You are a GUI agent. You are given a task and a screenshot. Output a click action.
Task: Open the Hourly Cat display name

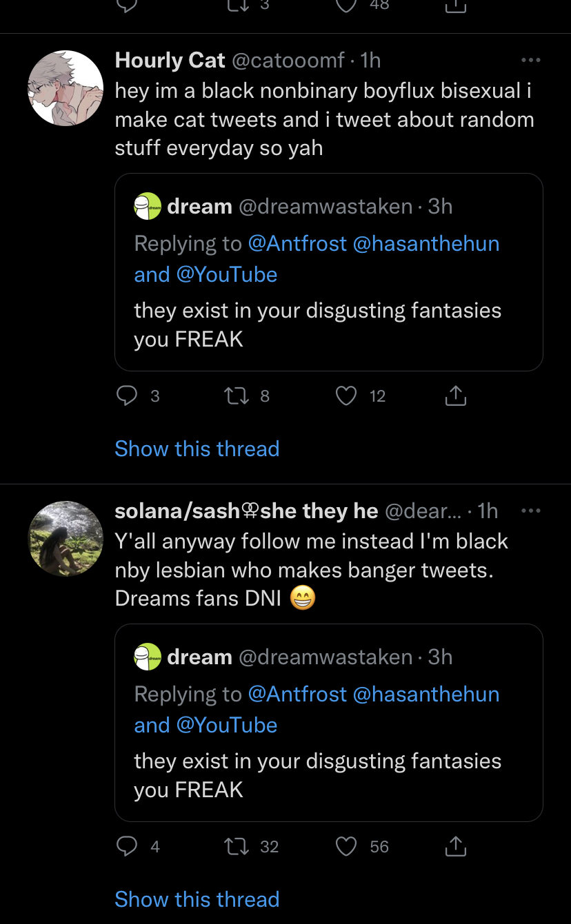click(170, 61)
